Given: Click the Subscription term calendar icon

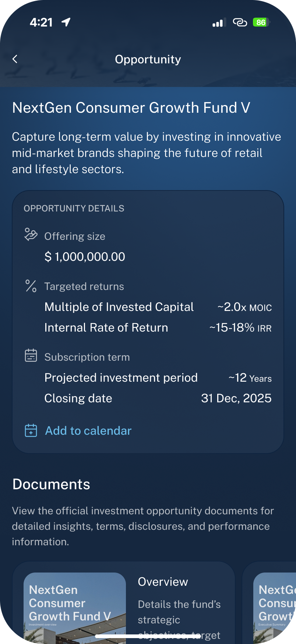Looking at the screenshot, I should click(x=31, y=356).
